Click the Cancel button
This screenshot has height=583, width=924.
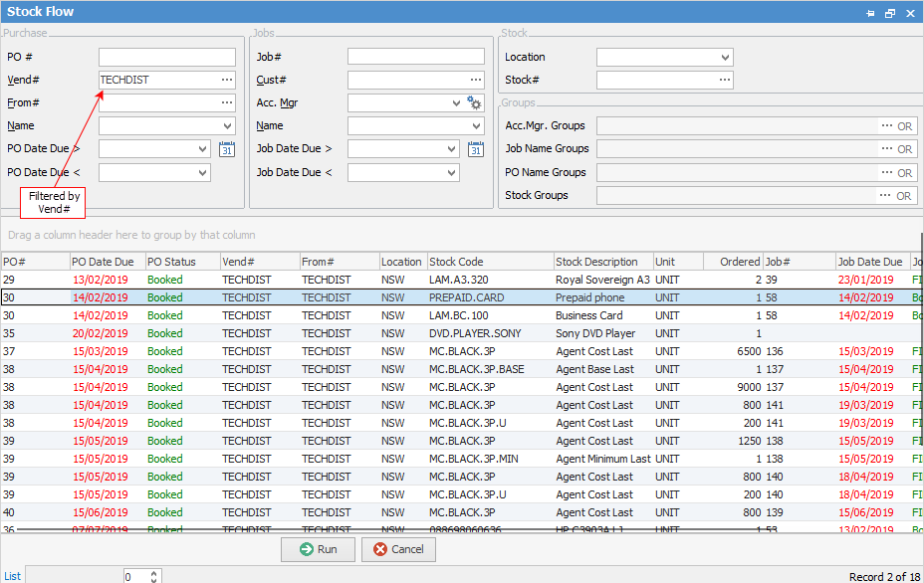(x=397, y=549)
